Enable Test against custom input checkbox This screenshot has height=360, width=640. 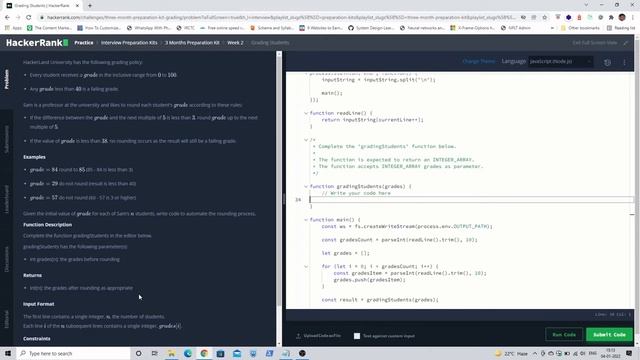click(357, 336)
